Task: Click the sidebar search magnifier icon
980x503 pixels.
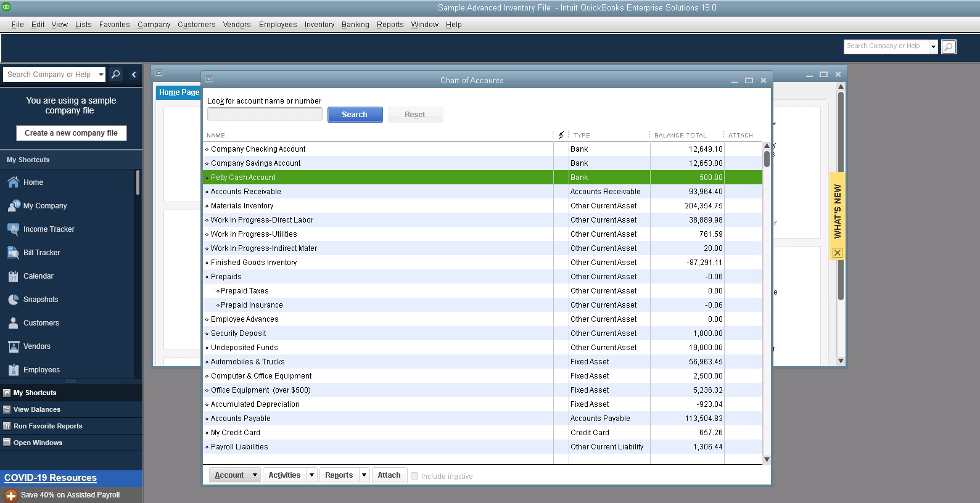Action: tap(115, 75)
